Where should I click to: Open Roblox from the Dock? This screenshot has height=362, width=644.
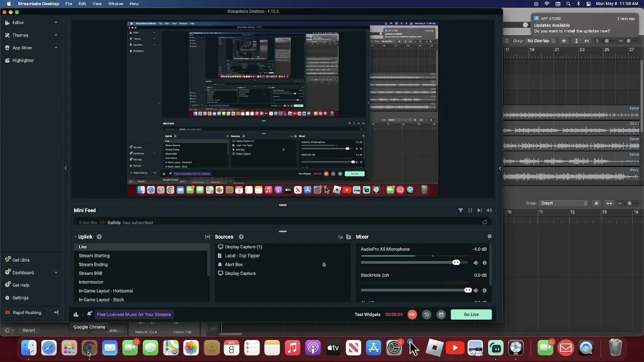434,347
